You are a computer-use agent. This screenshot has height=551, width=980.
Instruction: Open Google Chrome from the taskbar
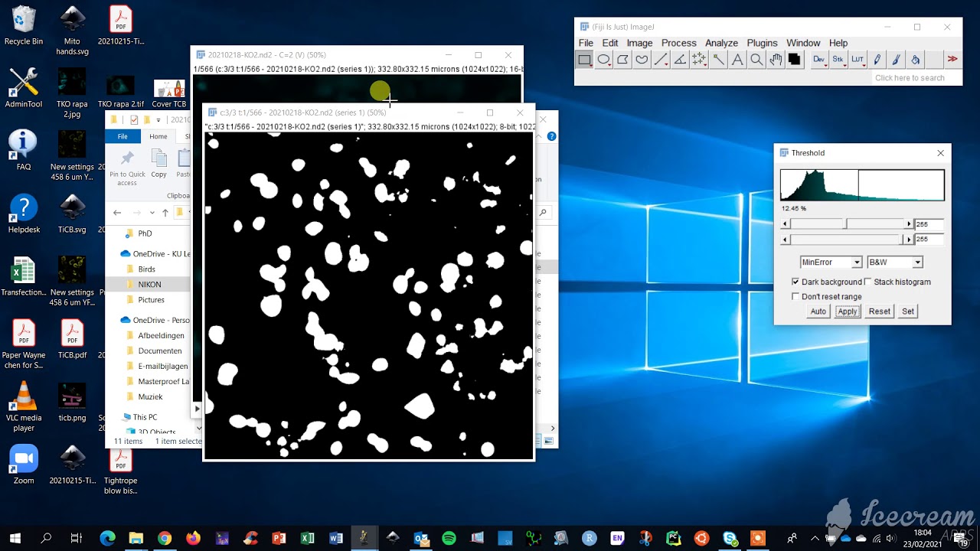(165, 539)
